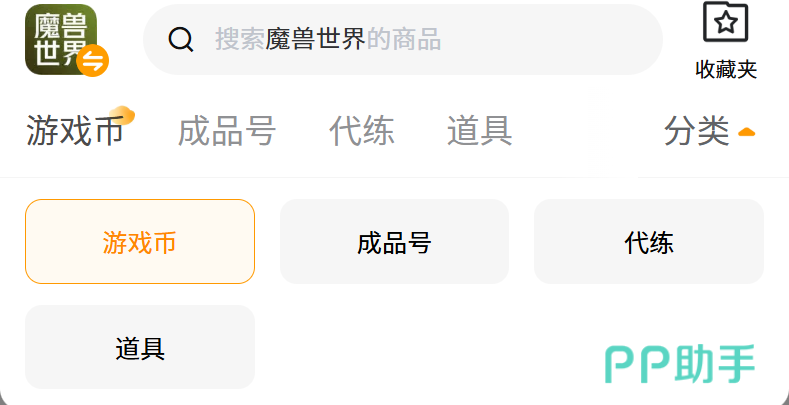Tap the orange switch-game badge on the logo
Image resolution: width=789 pixels, height=405 pixels.
click(x=92, y=60)
